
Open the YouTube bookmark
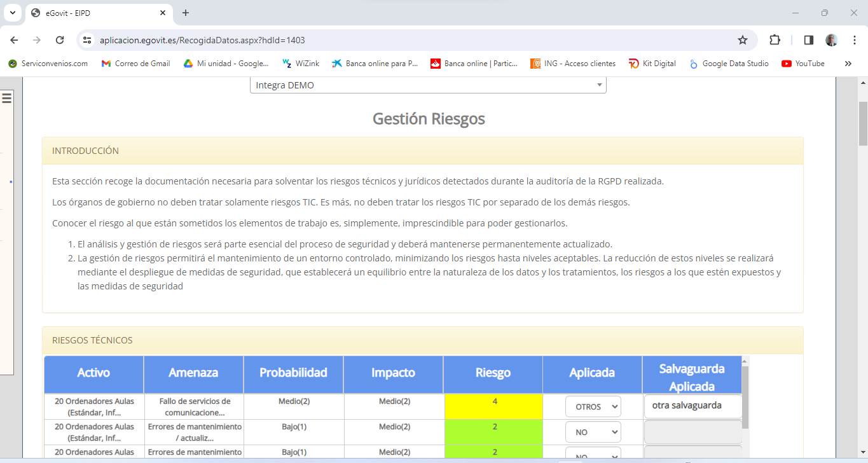[x=803, y=64]
